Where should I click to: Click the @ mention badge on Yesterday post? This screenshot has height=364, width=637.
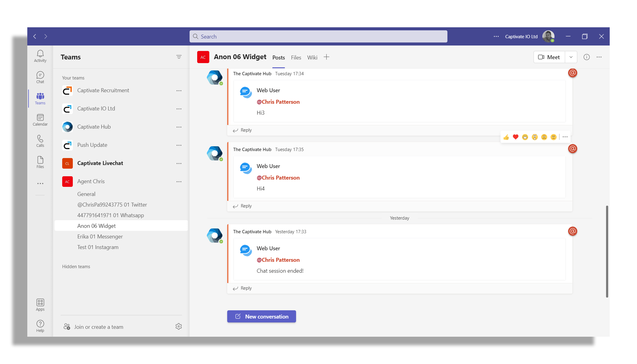coord(572,231)
